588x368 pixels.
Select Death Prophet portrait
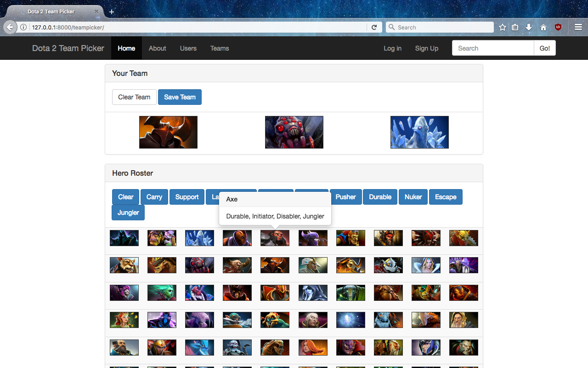point(162,293)
